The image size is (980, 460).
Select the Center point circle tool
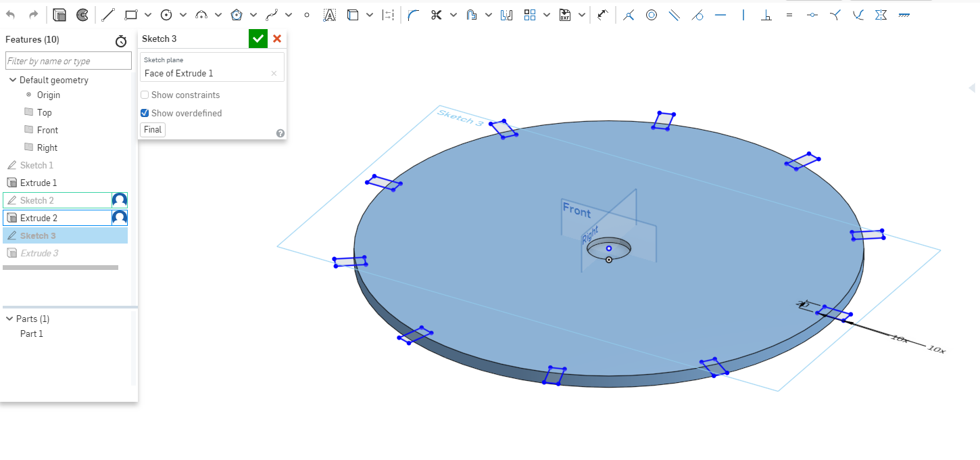point(166,14)
